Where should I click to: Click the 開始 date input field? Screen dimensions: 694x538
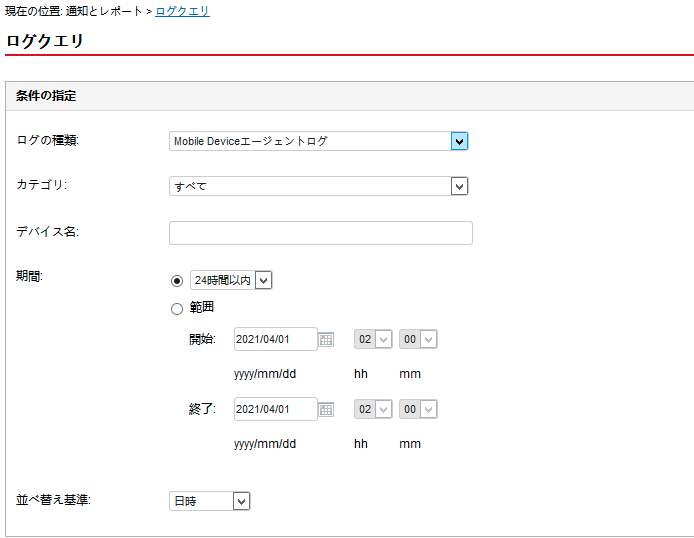[x=275, y=340]
